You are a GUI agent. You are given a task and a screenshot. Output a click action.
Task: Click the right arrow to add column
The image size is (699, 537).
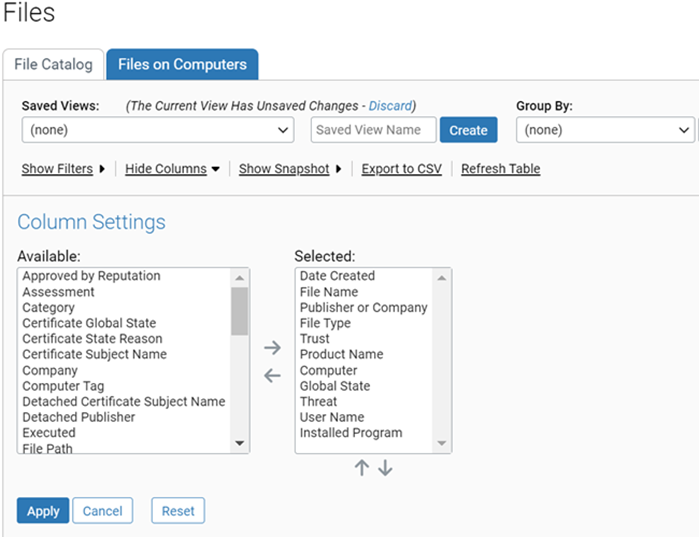coord(272,348)
